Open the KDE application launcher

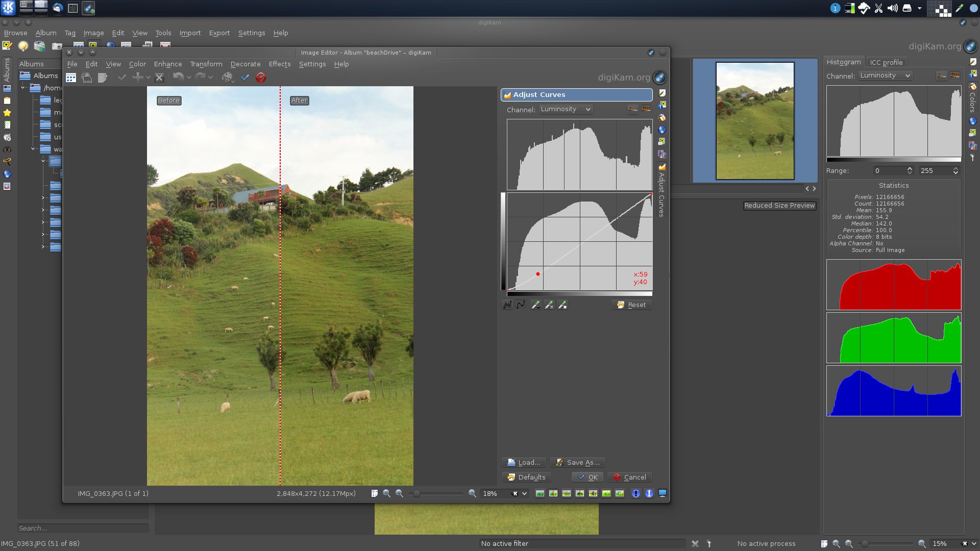pyautogui.click(x=8, y=8)
